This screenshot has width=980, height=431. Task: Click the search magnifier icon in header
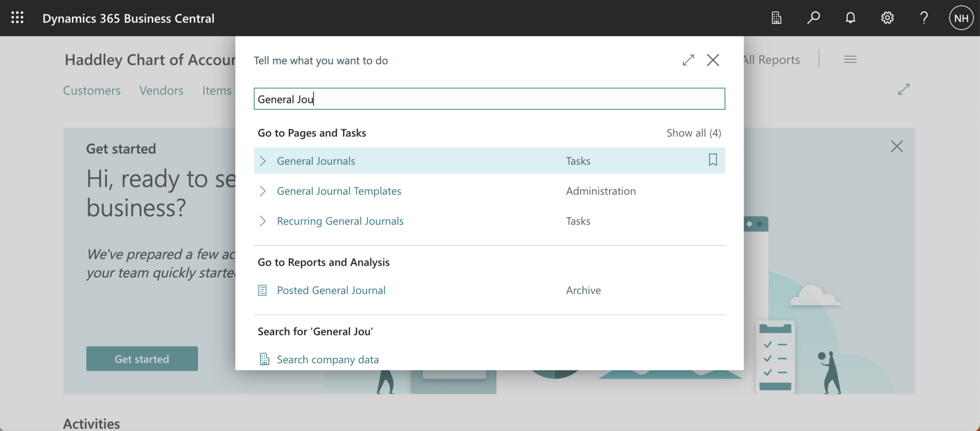[813, 18]
